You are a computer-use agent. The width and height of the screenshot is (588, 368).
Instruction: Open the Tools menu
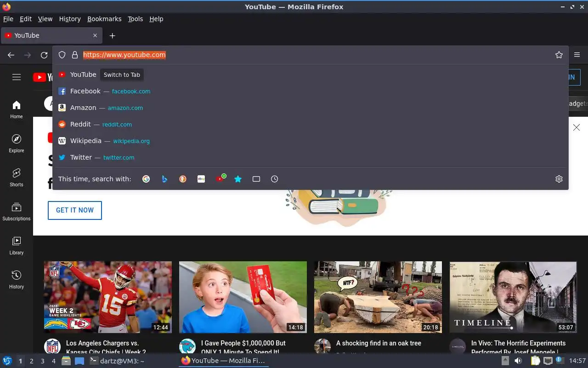coord(135,19)
